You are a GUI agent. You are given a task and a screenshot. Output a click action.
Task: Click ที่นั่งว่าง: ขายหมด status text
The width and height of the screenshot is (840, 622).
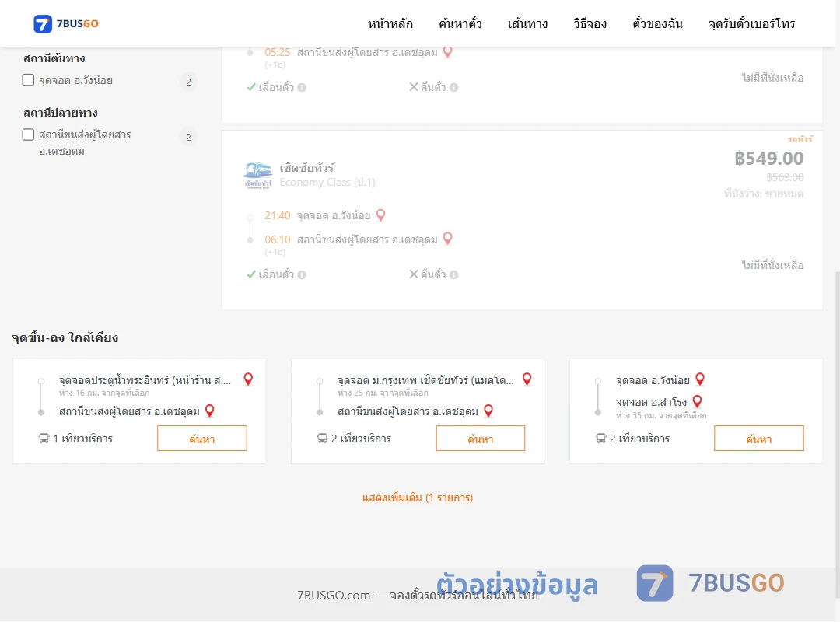click(x=764, y=194)
